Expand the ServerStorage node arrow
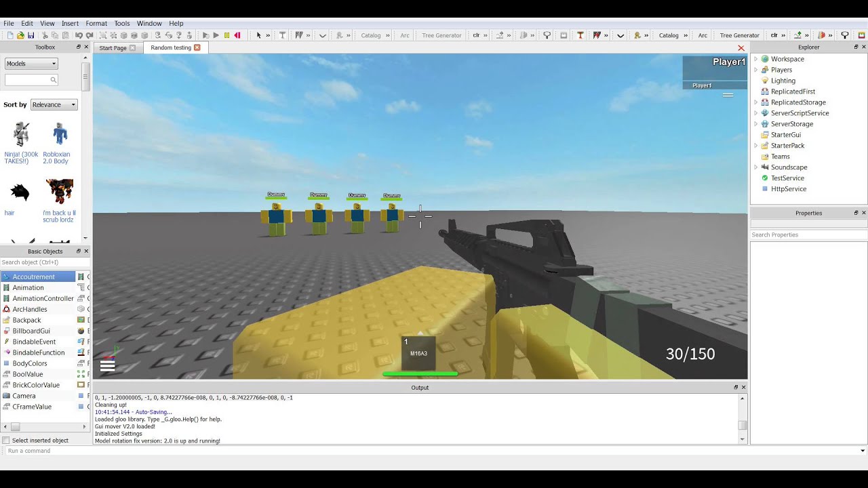Screen dimensions: 868x488 [x=756, y=124]
